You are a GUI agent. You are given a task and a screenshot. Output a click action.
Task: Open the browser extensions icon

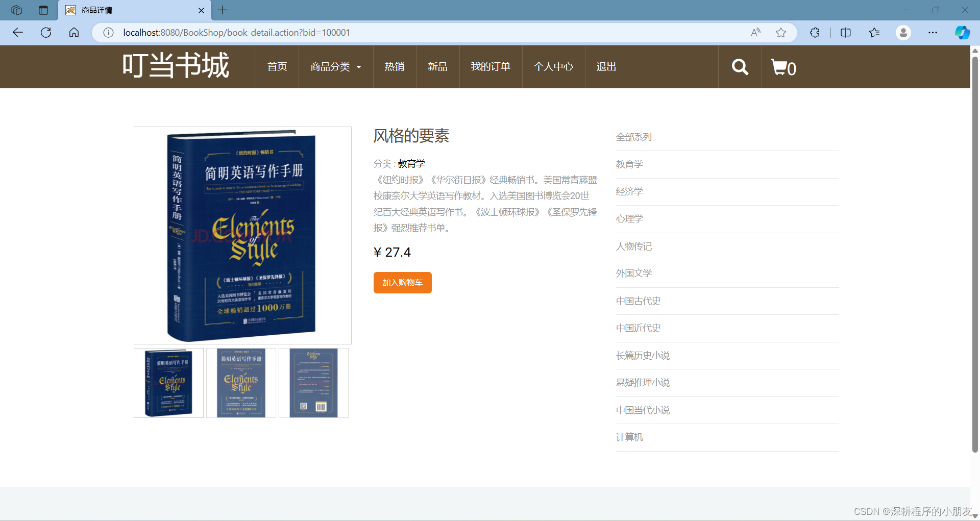814,32
